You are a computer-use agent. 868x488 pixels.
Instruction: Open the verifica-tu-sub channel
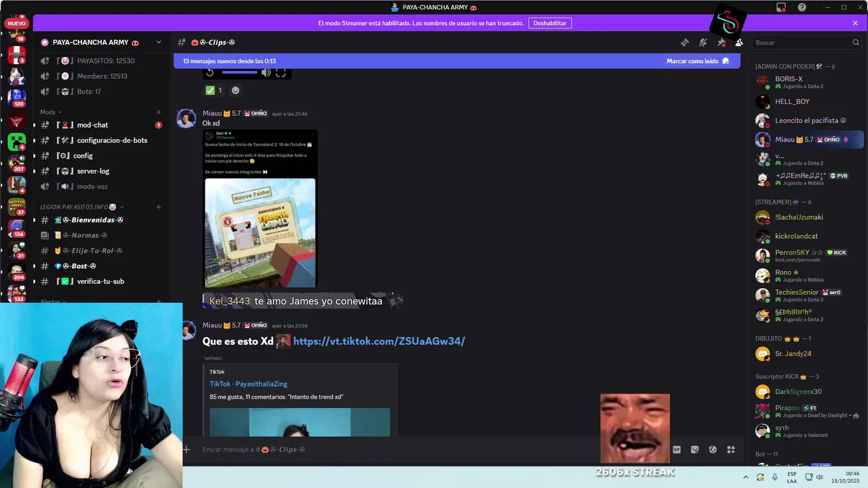[x=102, y=281]
